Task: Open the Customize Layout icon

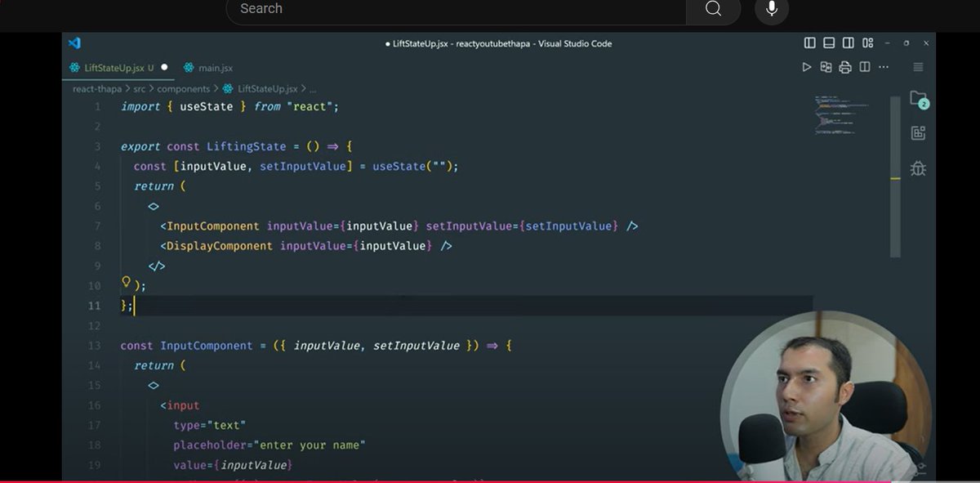Action: click(x=867, y=43)
